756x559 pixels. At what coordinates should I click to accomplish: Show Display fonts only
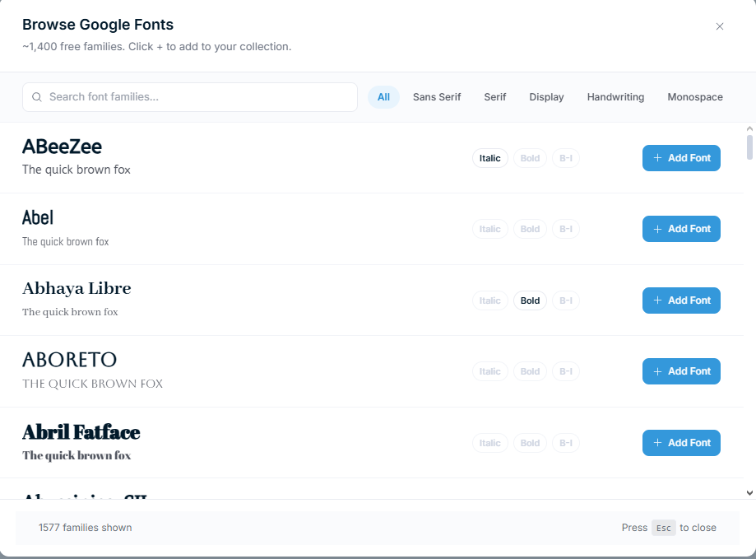tap(546, 97)
